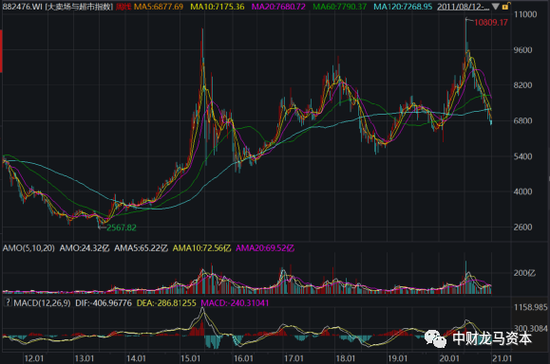Click the 4000 price axis label

click(x=523, y=192)
